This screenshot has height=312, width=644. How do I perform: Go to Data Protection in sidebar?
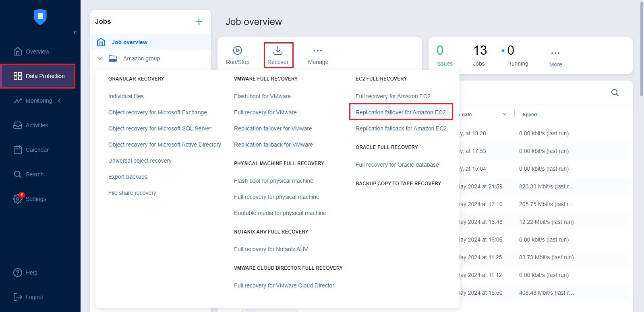click(38, 76)
